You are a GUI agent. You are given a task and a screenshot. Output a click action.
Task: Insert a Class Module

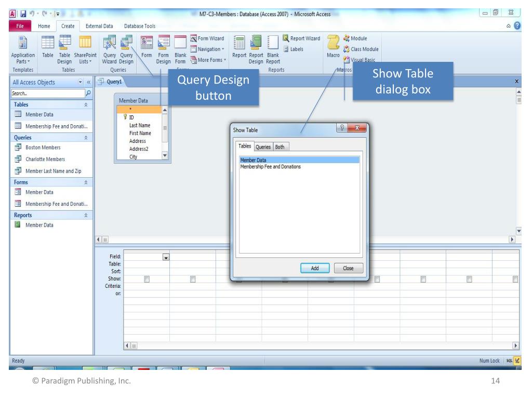pos(361,49)
